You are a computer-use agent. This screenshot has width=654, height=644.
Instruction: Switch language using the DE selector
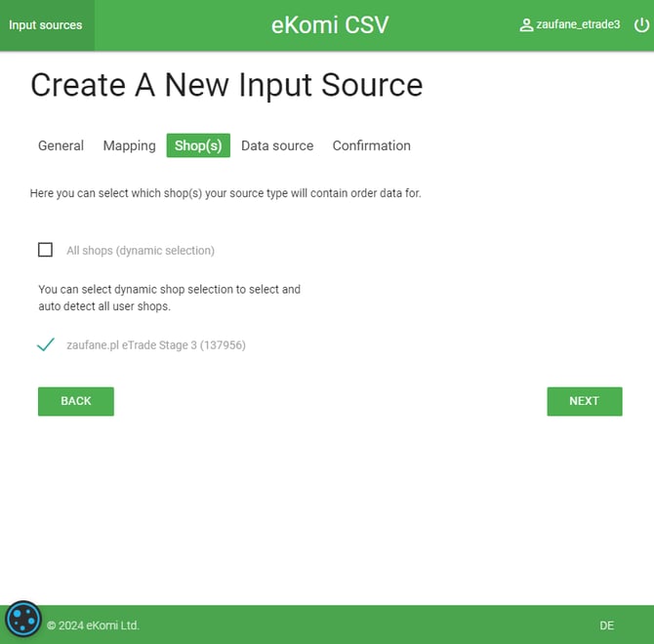[x=606, y=625]
